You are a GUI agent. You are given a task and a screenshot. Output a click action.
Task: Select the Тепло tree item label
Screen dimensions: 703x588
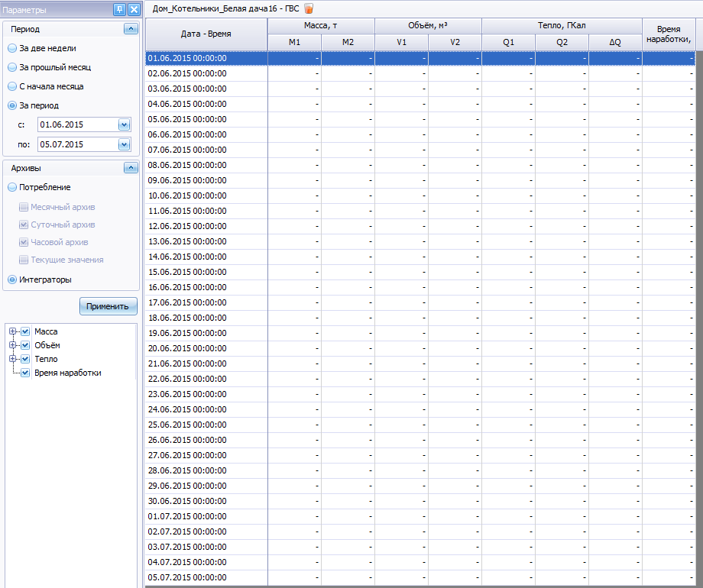tap(46, 359)
